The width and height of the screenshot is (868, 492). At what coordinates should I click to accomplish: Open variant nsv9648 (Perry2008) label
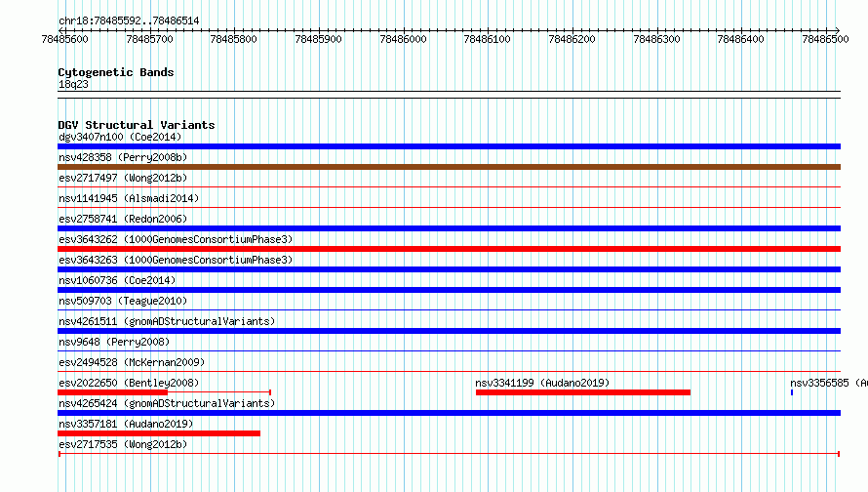pos(114,342)
